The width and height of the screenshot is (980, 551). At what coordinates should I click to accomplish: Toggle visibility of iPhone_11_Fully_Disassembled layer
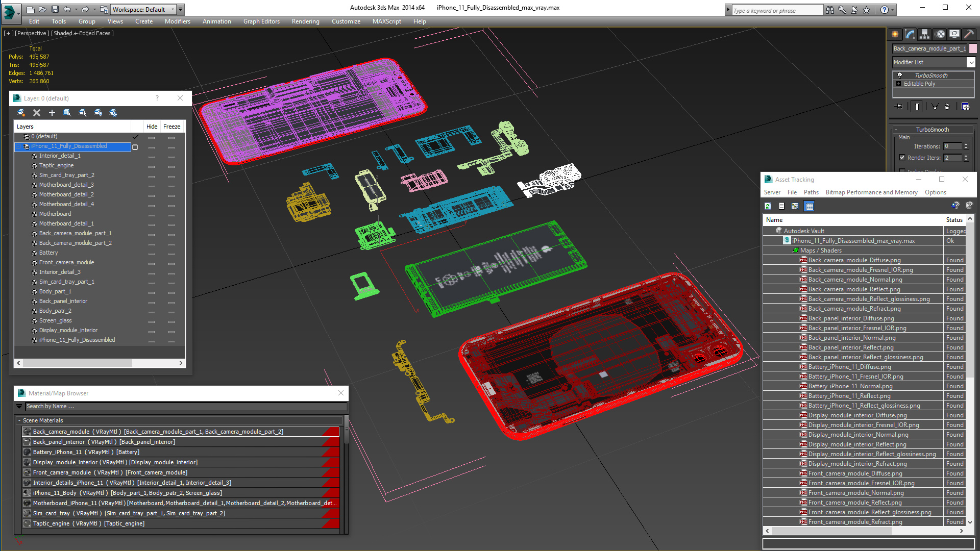pos(152,146)
